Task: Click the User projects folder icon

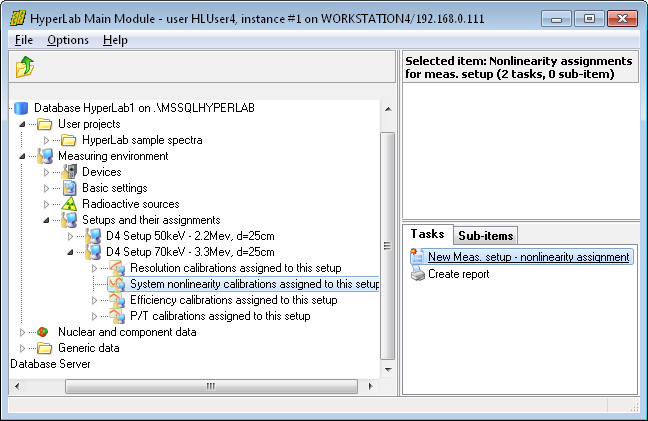Action: 45,124
